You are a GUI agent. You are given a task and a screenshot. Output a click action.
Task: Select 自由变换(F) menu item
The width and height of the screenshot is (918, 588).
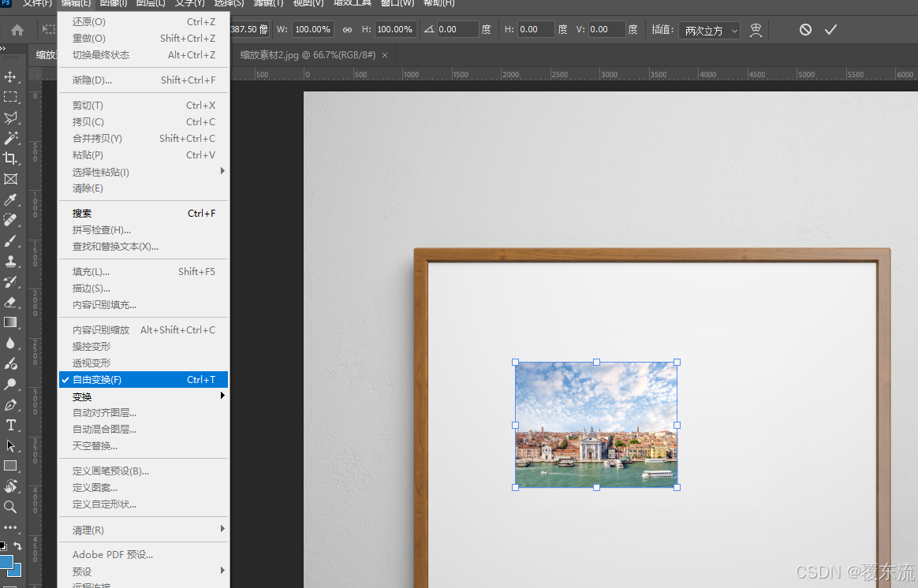tap(144, 380)
